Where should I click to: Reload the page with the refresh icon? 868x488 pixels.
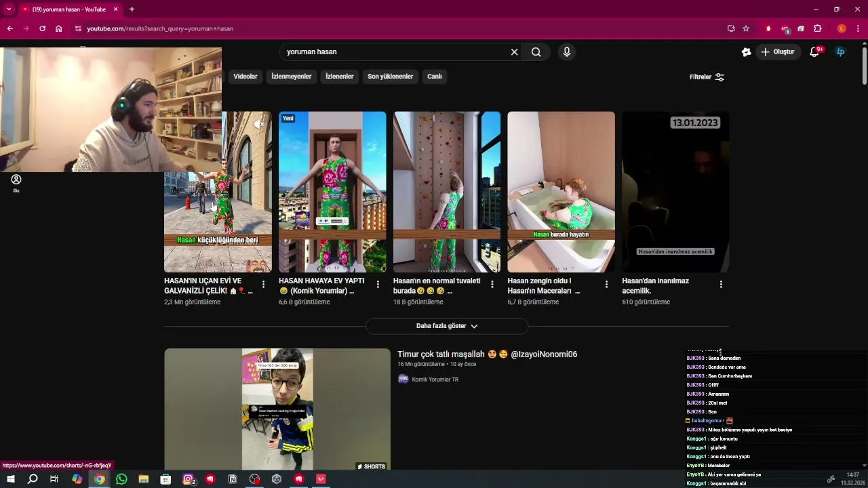[42, 28]
